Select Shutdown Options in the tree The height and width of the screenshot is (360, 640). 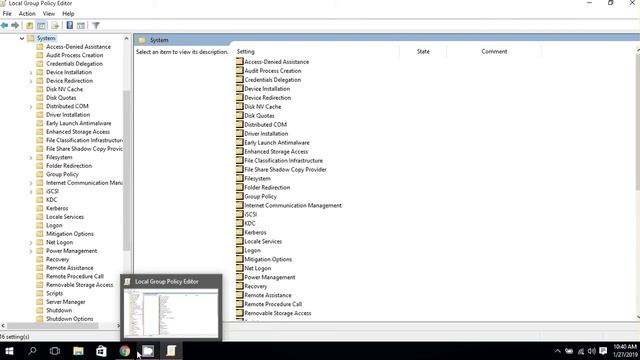[x=69, y=319]
